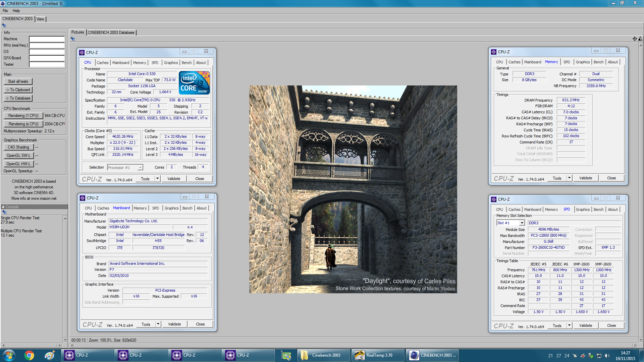Switch to third CPU-Z taskbar window

195,355
